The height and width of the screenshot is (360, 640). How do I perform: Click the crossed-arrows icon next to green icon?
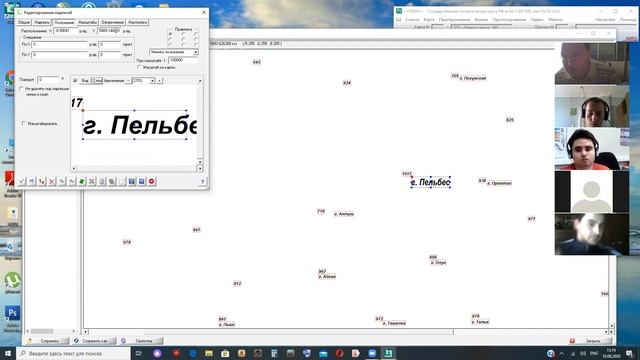point(92,181)
